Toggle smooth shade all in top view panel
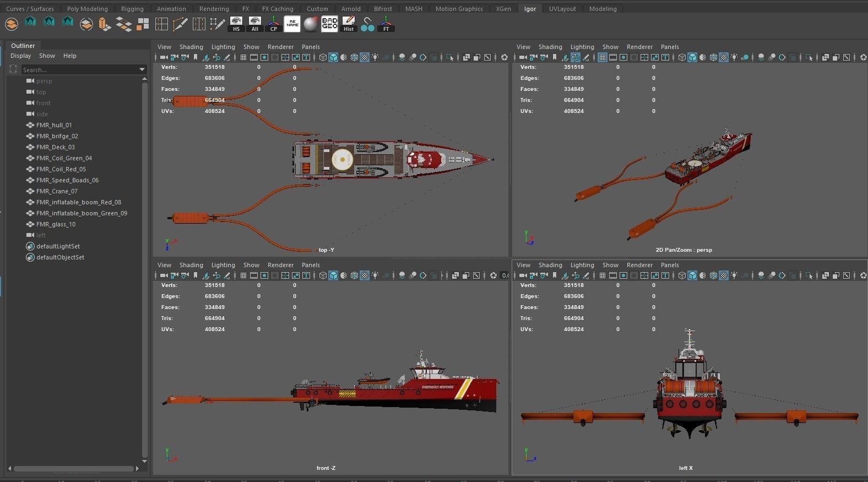 coord(333,57)
